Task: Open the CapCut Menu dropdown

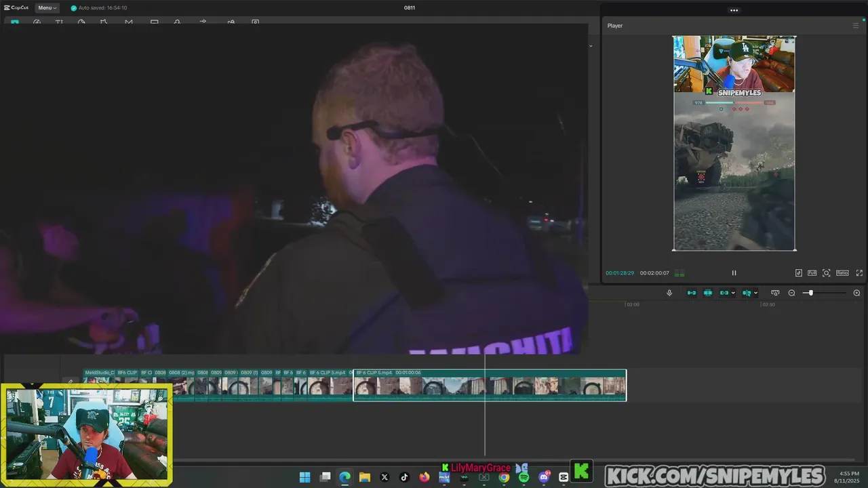Action: (47, 8)
